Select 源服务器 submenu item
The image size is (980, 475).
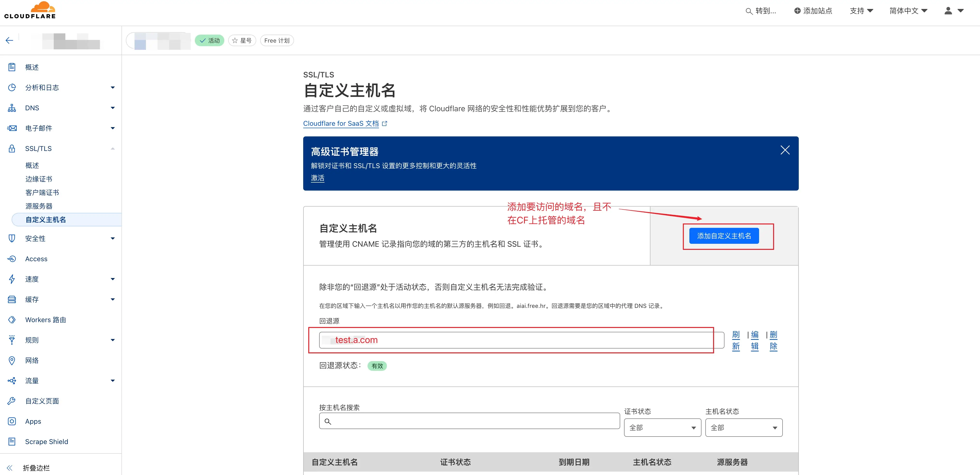coord(39,206)
